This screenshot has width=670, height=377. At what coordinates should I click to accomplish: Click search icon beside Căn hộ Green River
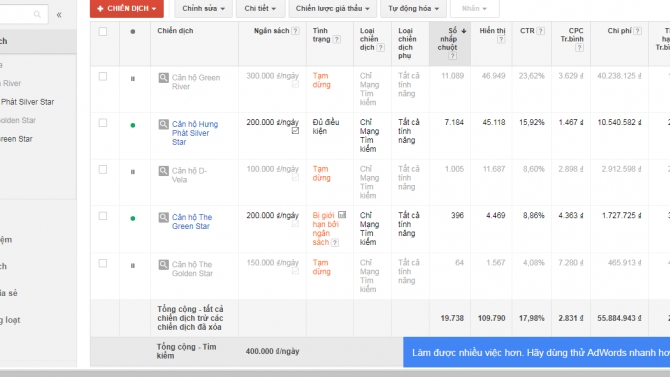pos(164,78)
